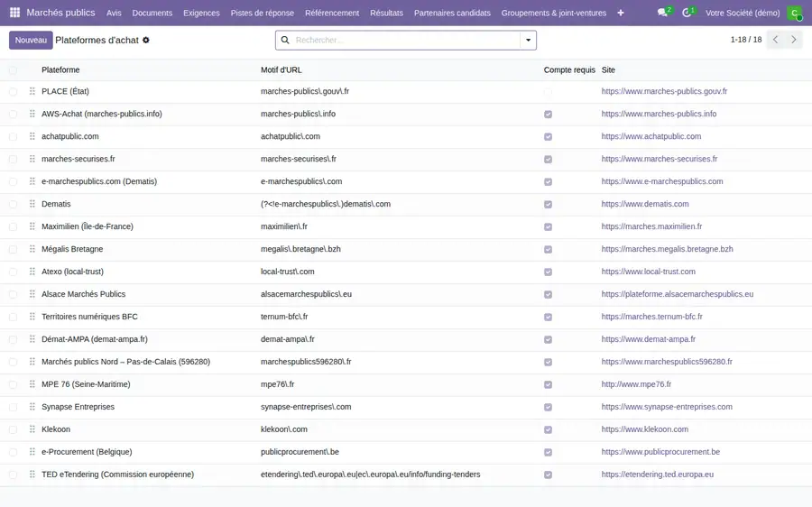Open the Partenaires candidats menu
This screenshot has height=507, width=812.
452,13
